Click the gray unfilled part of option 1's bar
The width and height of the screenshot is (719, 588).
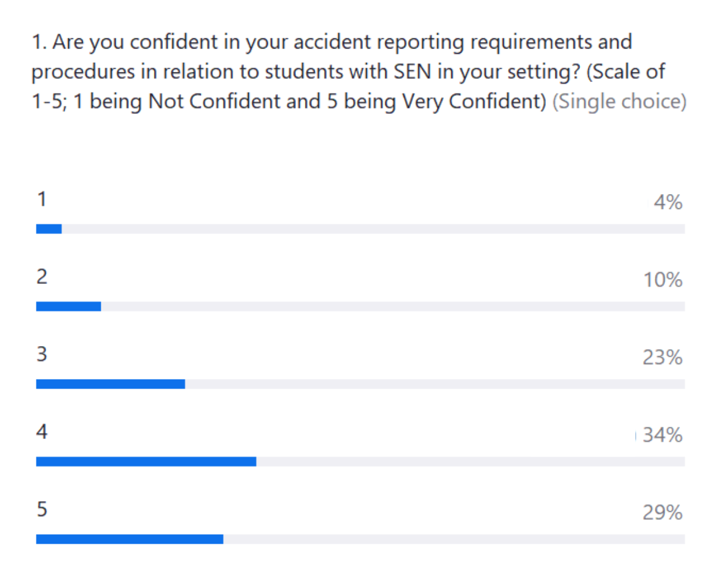(x=371, y=229)
